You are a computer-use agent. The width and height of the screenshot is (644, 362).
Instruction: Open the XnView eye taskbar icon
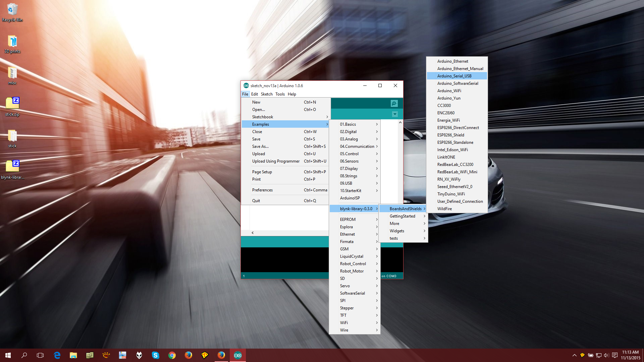tap(106, 355)
